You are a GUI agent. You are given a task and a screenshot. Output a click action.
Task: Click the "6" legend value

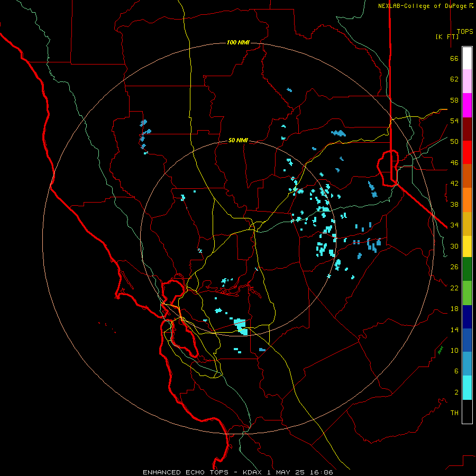click(x=456, y=371)
